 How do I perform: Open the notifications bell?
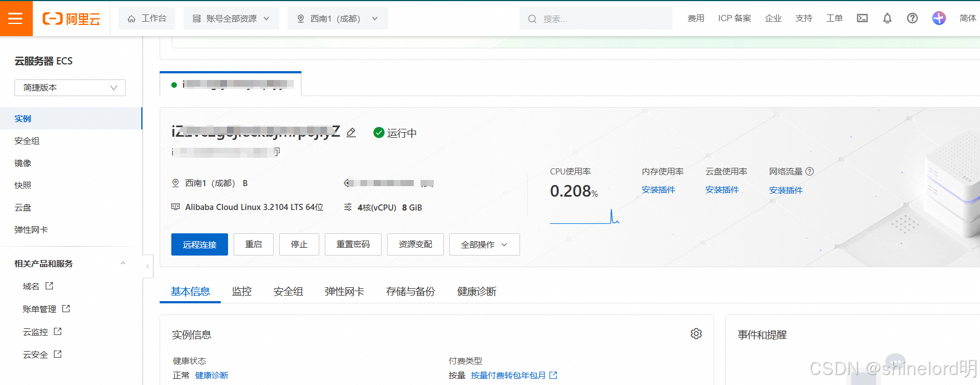point(887,18)
